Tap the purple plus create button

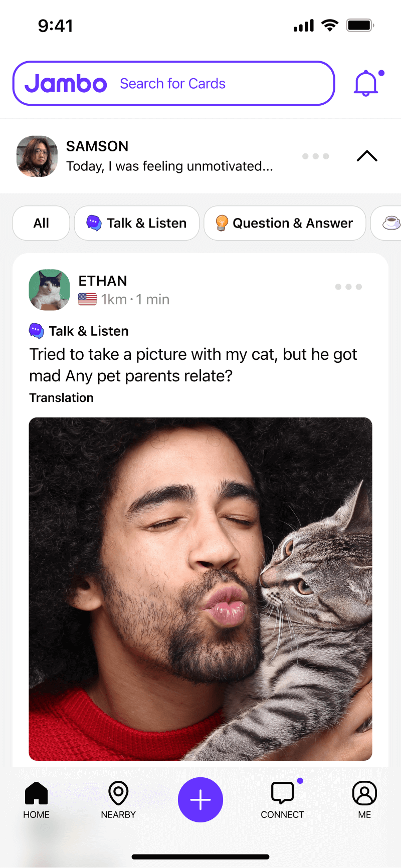click(x=200, y=799)
